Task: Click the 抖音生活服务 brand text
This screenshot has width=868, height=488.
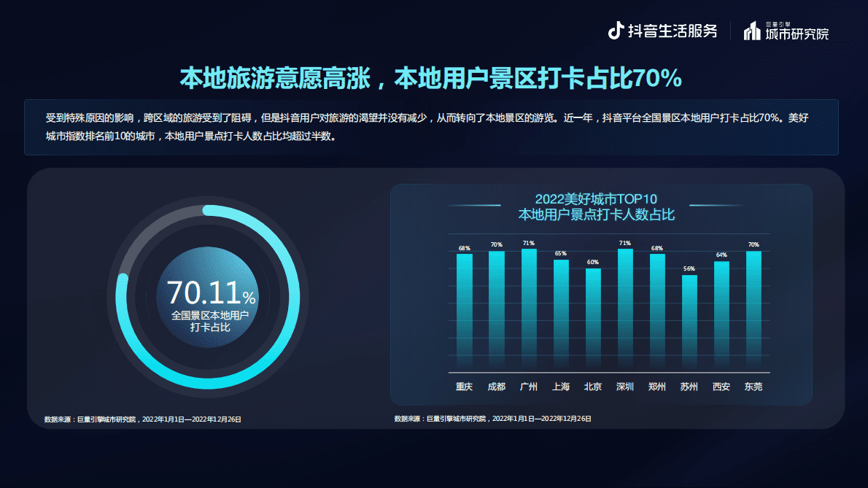Action: point(673,31)
